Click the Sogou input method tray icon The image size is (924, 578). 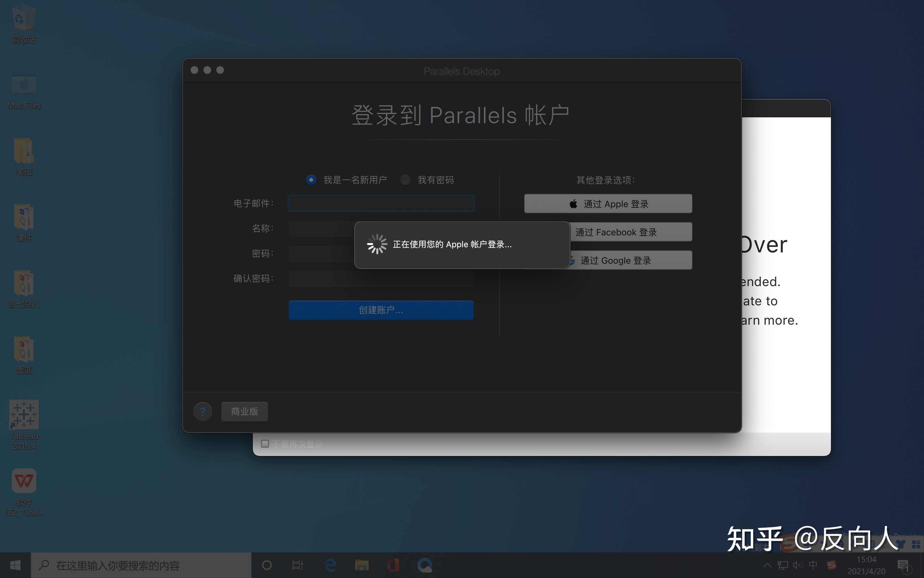click(831, 565)
